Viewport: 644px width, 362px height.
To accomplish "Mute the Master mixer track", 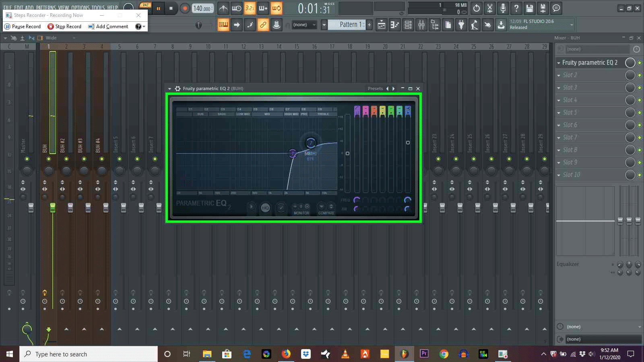I will point(27,159).
